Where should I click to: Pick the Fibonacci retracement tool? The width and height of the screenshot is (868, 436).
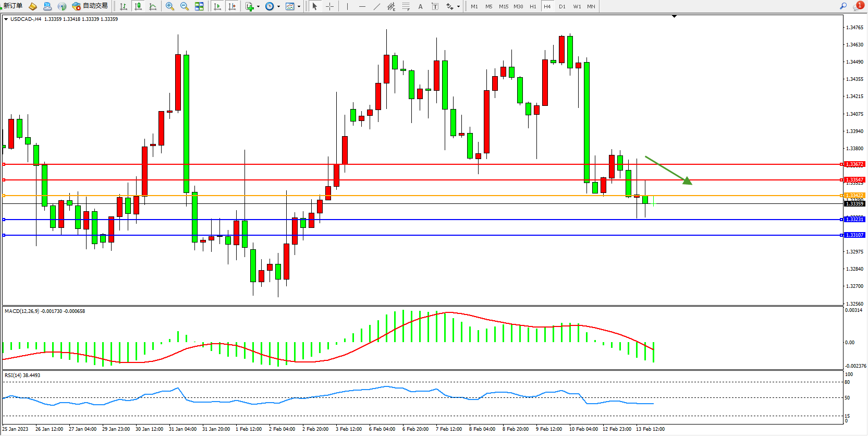406,6
